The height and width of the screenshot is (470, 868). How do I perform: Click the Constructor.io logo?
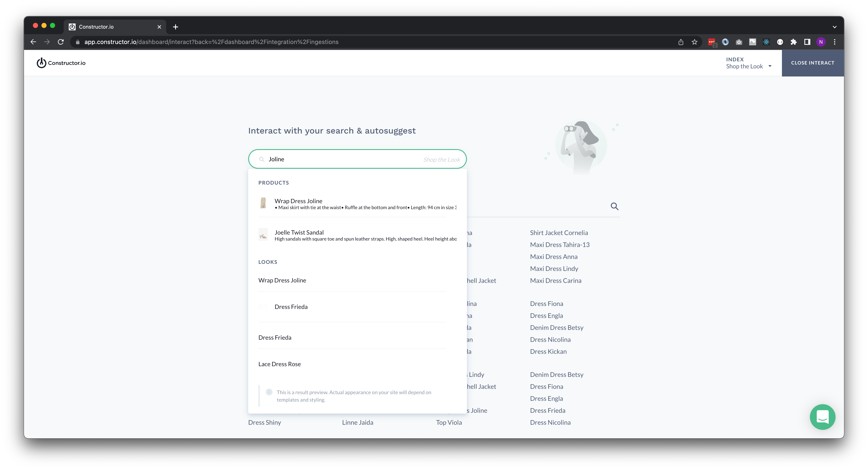pos(61,63)
